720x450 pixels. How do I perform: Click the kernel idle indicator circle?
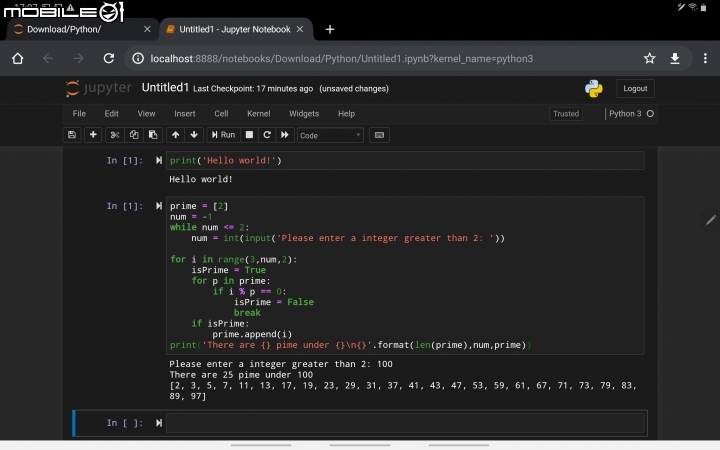(650, 113)
